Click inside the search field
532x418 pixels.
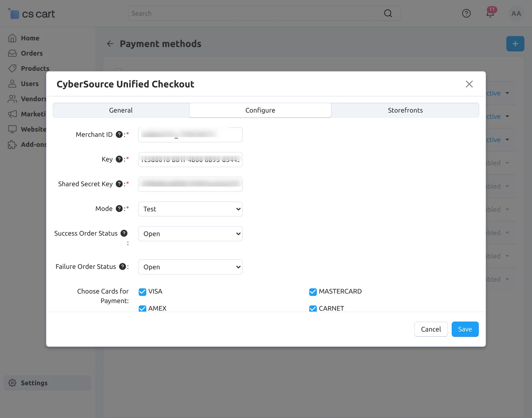245,14
